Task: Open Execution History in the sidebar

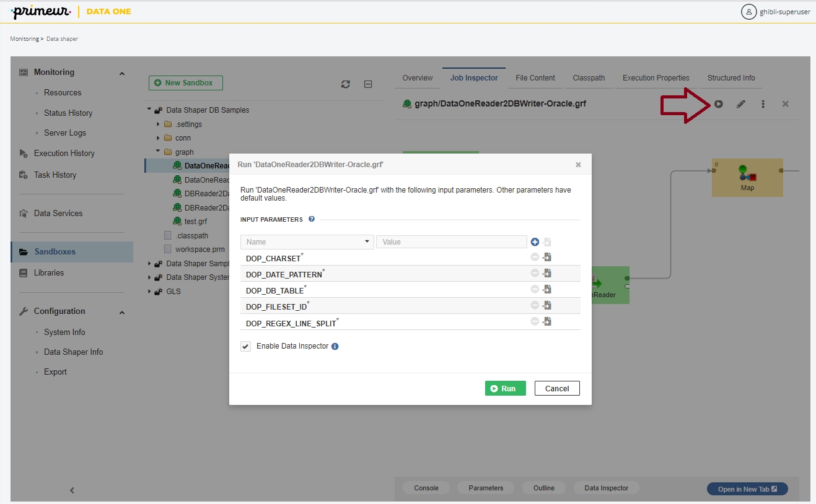Action: coord(64,154)
